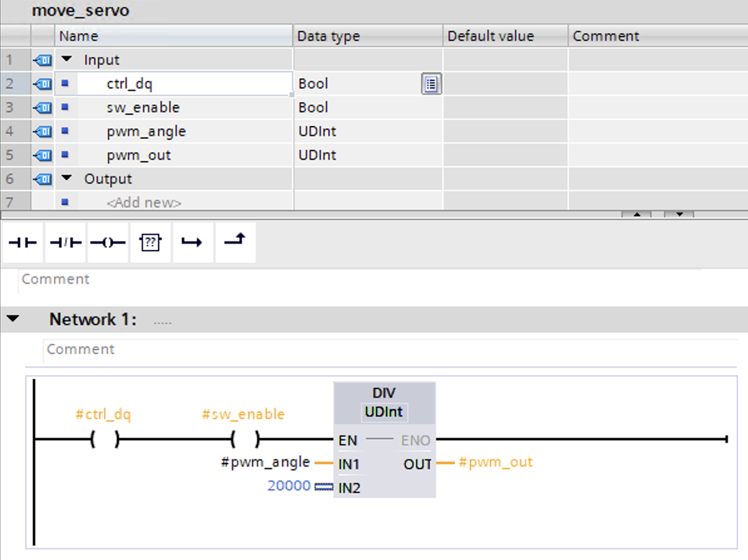This screenshot has height=560, width=748.
Task: Click the block Comment field
Action: pos(56,279)
